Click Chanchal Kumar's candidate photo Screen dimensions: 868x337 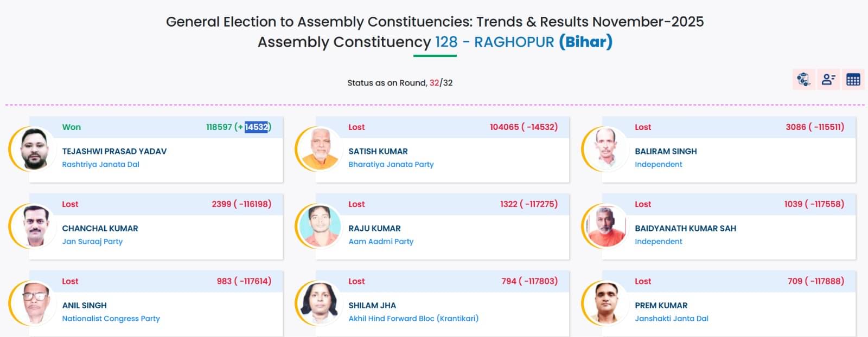tap(34, 226)
